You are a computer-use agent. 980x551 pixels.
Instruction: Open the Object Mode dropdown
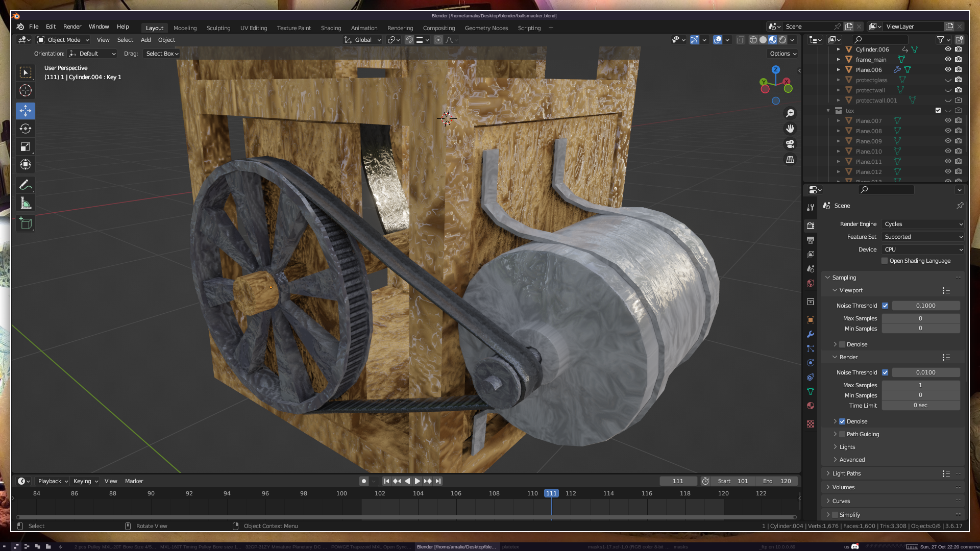click(64, 40)
